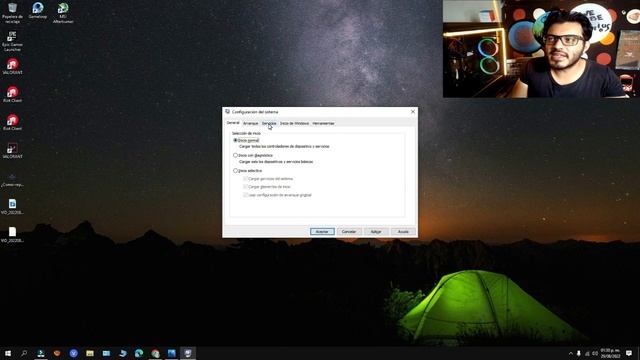Open the notification center icon
Viewport: 640px width, 360px height.
click(629, 353)
